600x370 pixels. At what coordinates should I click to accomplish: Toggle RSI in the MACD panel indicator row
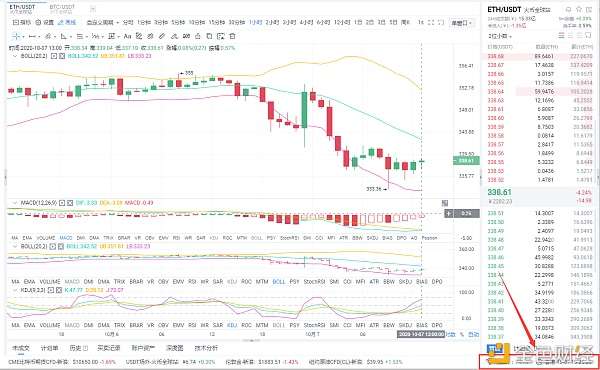[176, 238]
